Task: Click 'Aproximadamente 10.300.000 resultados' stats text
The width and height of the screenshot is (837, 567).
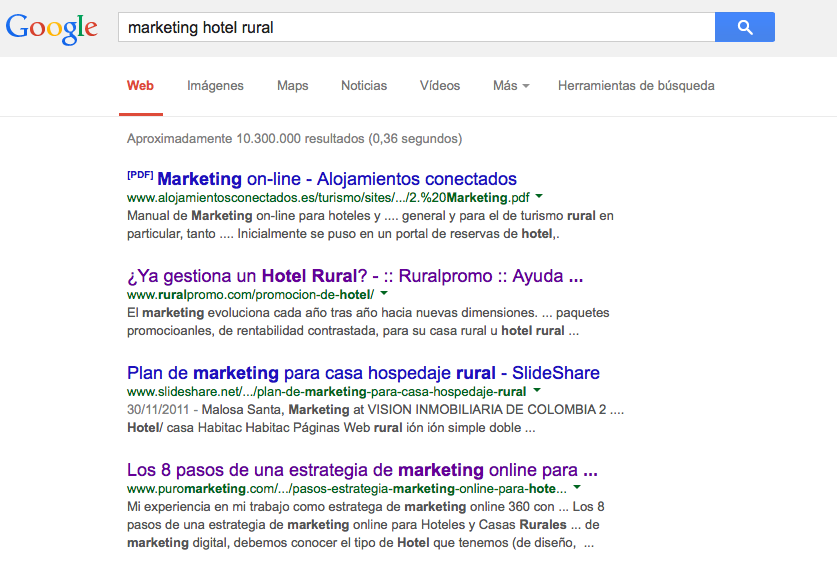Action: [294, 139]
